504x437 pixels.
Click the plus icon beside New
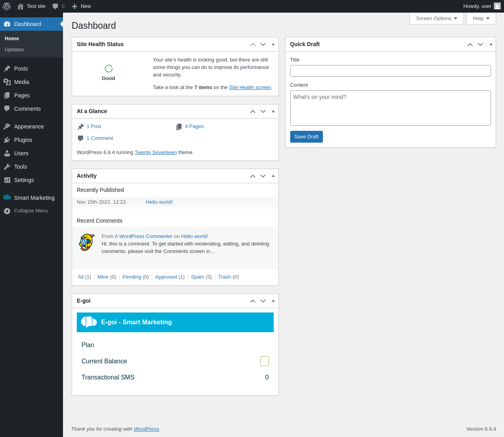[74, 6]
